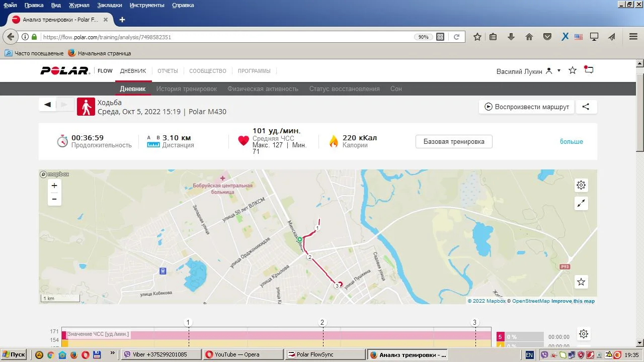Open the Improve this map link
Image resolution: width=644 pixels, height=362 pixels.
573,301
